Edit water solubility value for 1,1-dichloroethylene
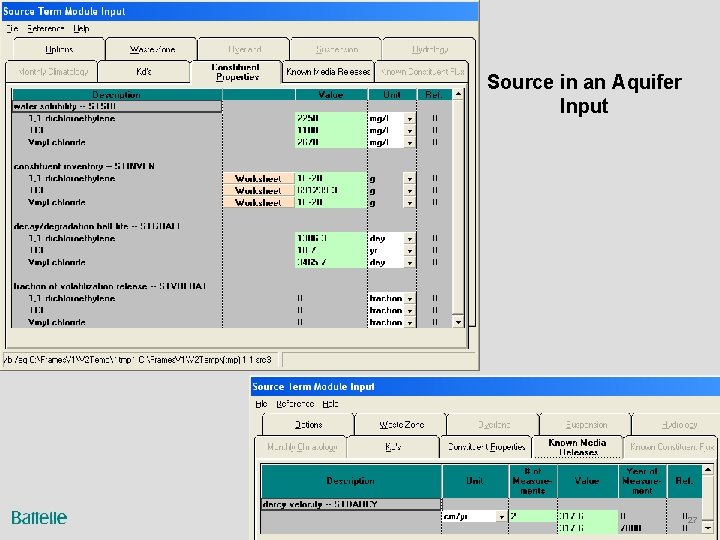 [x=331, y=118]
